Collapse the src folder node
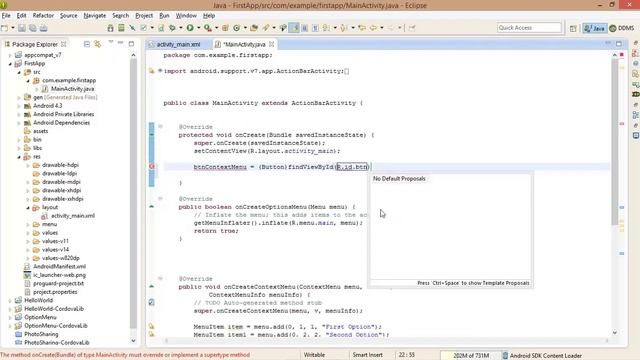Image resolution: width=640 pixels, height=360 pixels. [19, 72]
